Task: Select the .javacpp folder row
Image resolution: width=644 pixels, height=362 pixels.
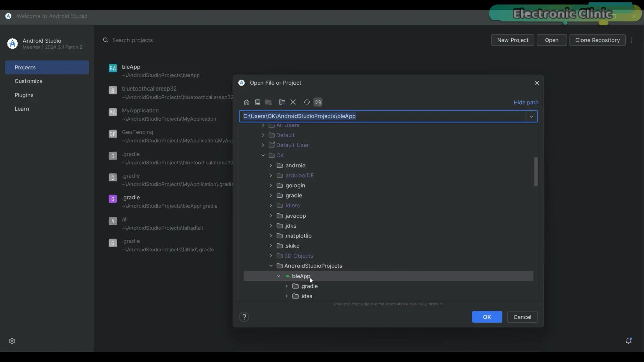Action: [x=388, y=216]
